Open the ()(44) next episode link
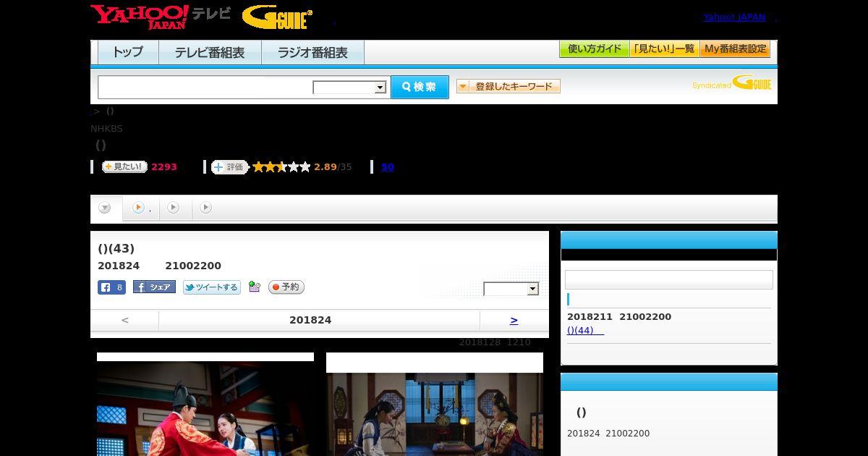 pos(585,331)
